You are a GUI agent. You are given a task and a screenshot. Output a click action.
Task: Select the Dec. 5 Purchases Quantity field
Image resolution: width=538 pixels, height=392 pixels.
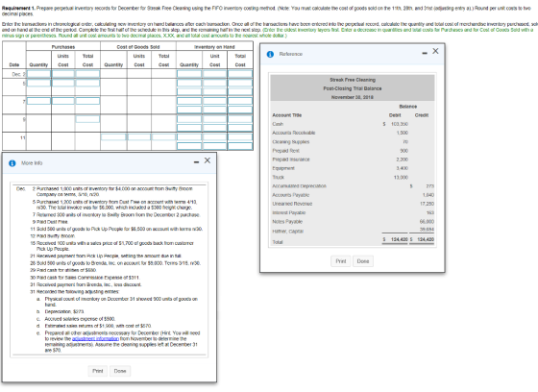point(38,83)
